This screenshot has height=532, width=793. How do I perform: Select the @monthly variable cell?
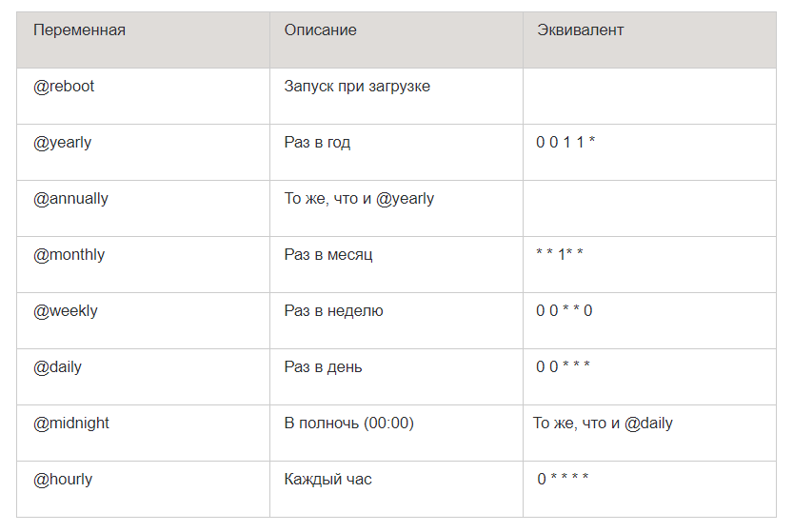click(69, 255)
